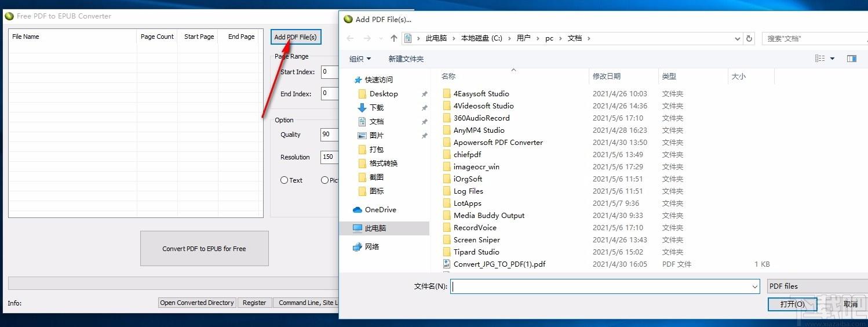Open 下载 in quick access

(x=377, y=107)
